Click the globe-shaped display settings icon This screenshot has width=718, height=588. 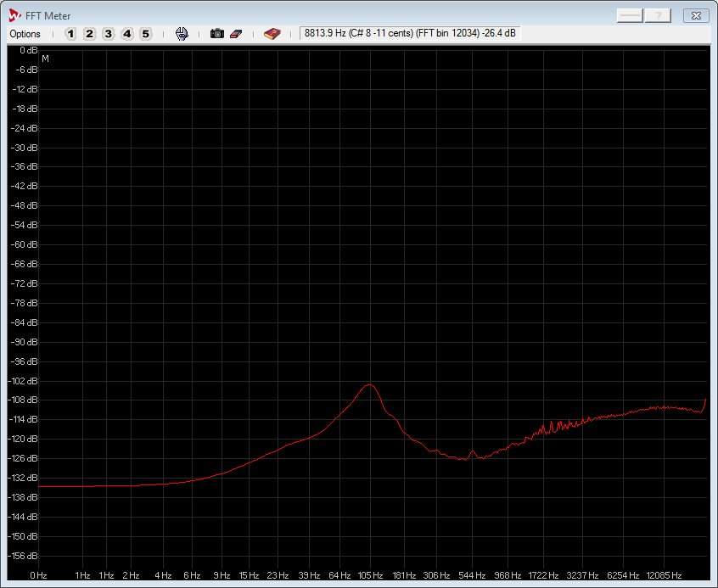(x=182, y=34)
